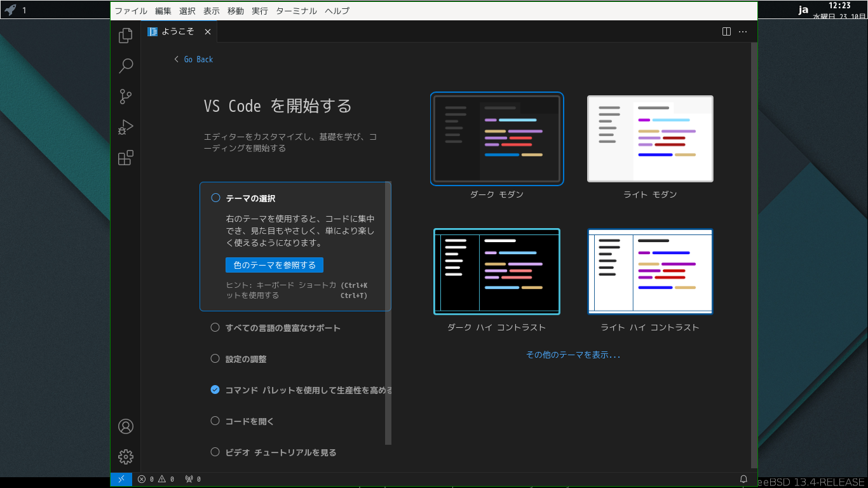Open Source Control view icon
868x488 pixels.
(x=126, y=97)
